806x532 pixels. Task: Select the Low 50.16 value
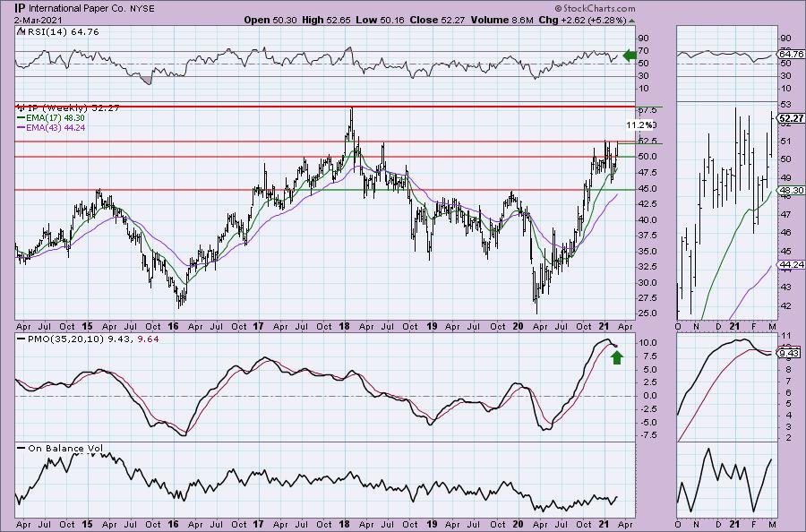tap(381, 20)
